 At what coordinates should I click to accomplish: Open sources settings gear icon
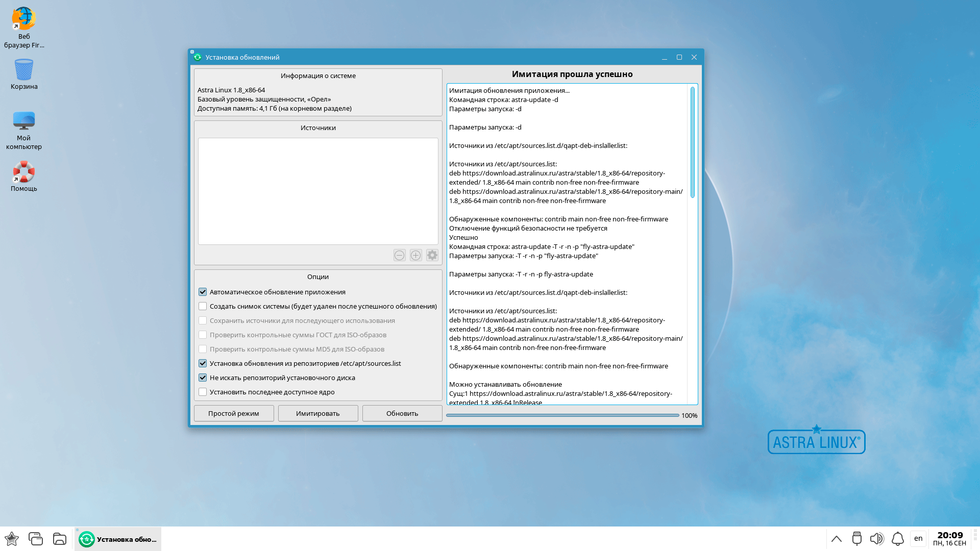432,255
